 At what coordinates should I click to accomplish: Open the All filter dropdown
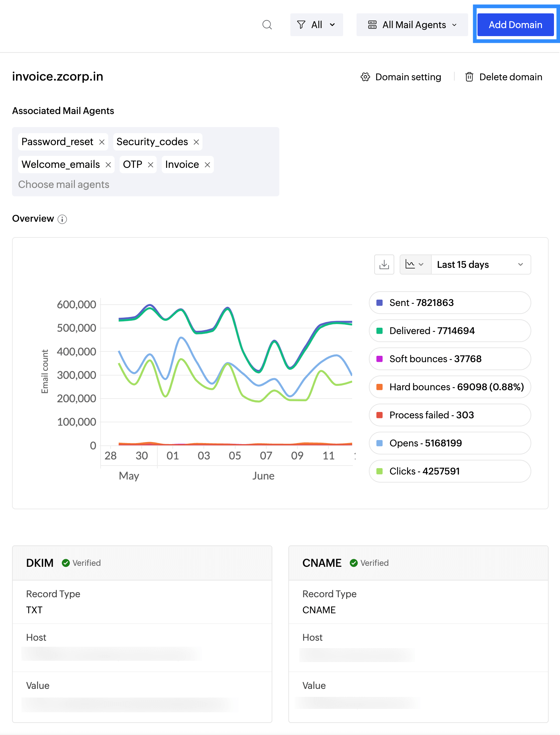tap(316, 25)
